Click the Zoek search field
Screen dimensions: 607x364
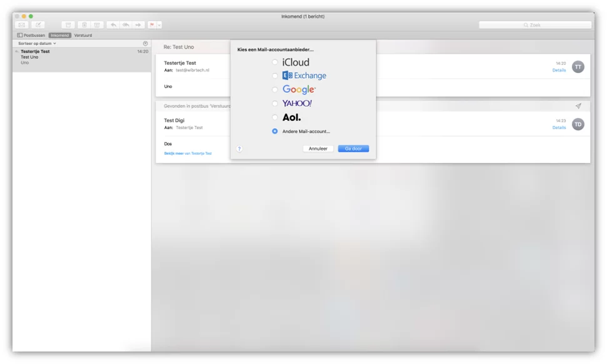(x=535, y=25)
